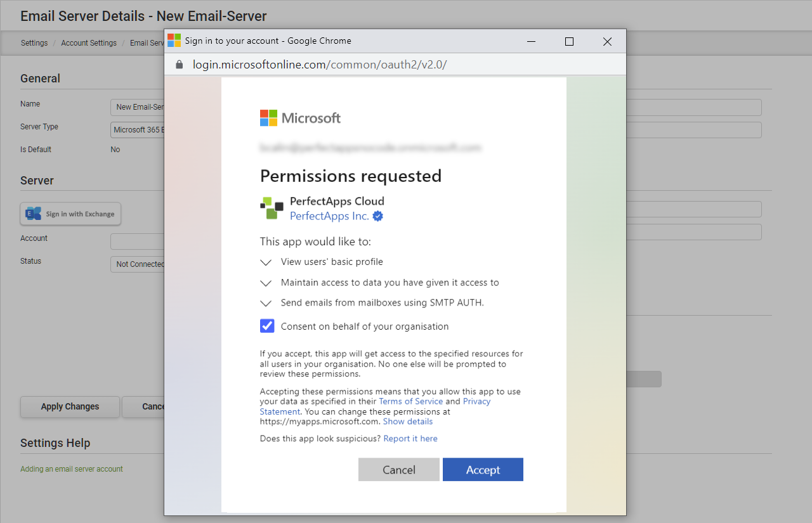Minimize the Sign in Chrome window
Screen dimensions: 812x523
point(531,41)
